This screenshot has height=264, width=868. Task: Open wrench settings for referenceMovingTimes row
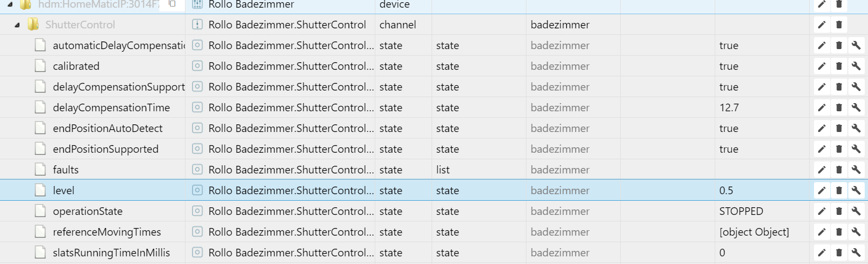pos(856,232)
